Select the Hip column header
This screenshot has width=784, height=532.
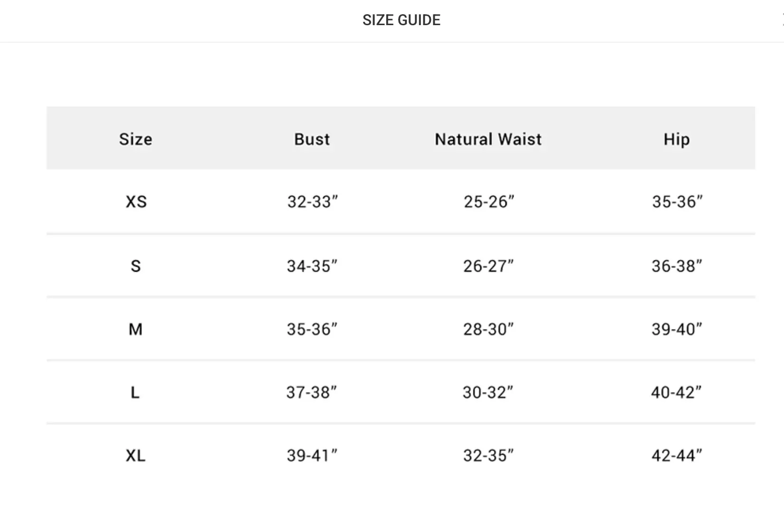point(677,139)
